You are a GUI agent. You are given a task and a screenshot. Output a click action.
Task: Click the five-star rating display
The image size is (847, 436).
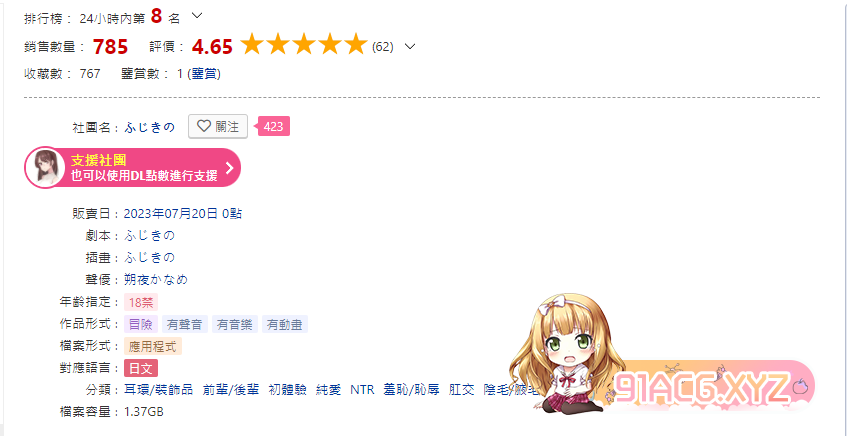[x=304, y=45]
